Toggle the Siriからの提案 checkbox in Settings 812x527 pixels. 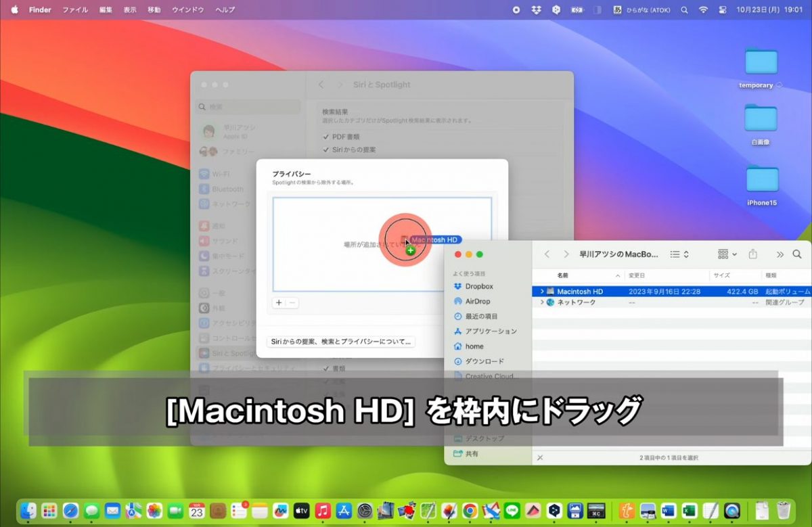click(x=325, y=150)
